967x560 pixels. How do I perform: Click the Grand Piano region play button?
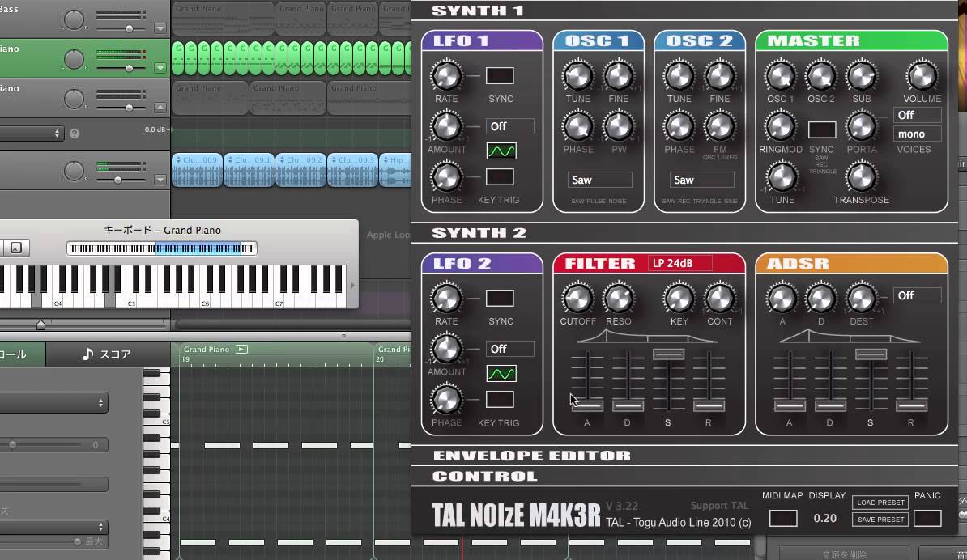pyautogui.click(x=241, y=350)
